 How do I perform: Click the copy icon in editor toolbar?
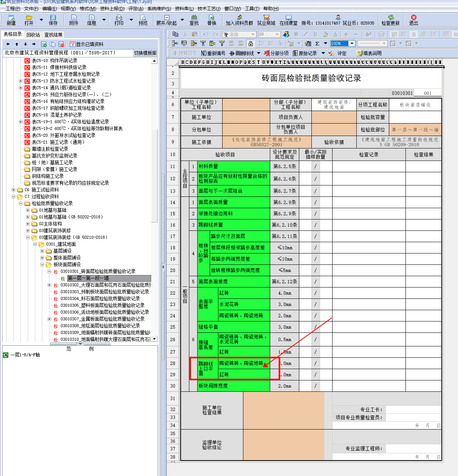pos(175,34)
